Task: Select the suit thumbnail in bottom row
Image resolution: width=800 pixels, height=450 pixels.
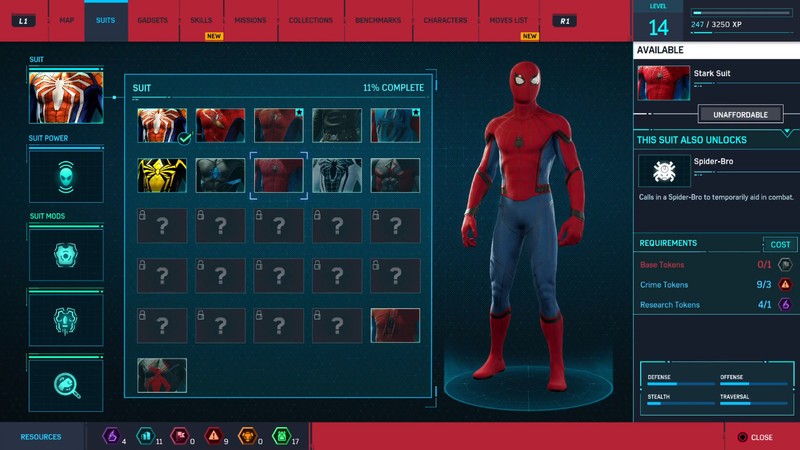Action: [162, 376]
